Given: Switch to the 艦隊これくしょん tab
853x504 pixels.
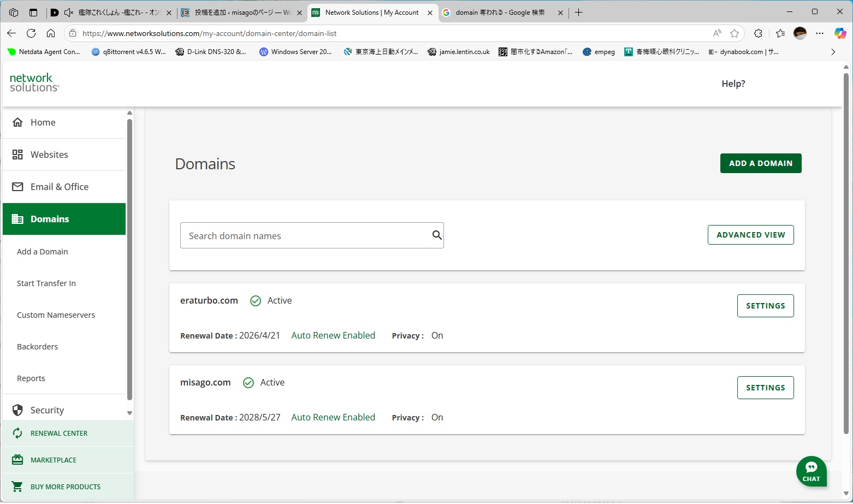Looking at the screenshot, I should pos(112,13).
